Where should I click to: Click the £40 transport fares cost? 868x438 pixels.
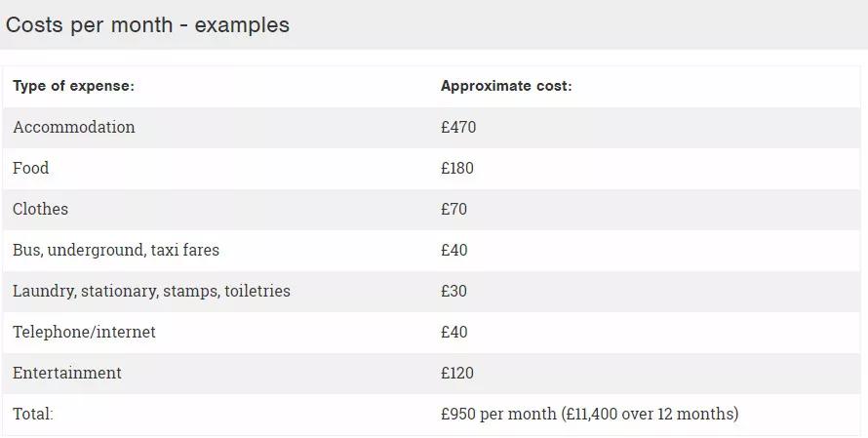(454, 250)
